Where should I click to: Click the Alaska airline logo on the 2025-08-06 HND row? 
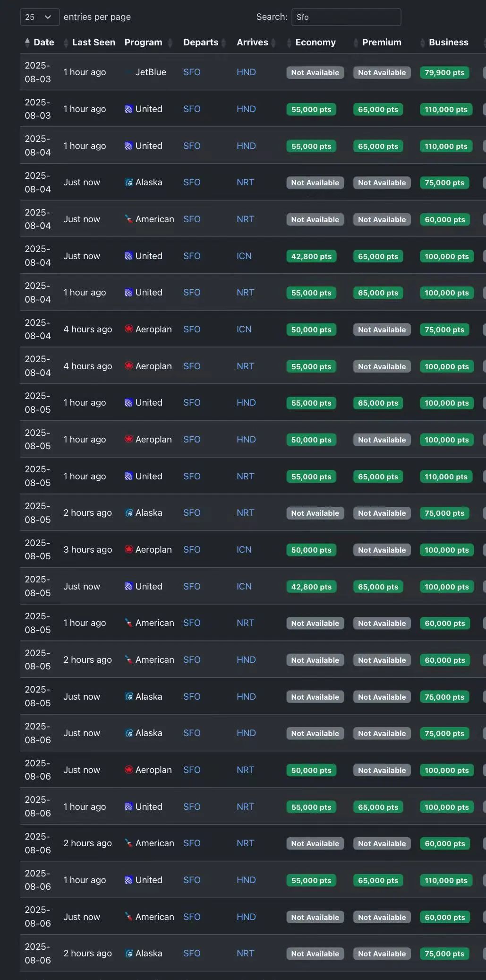(128, 733)
